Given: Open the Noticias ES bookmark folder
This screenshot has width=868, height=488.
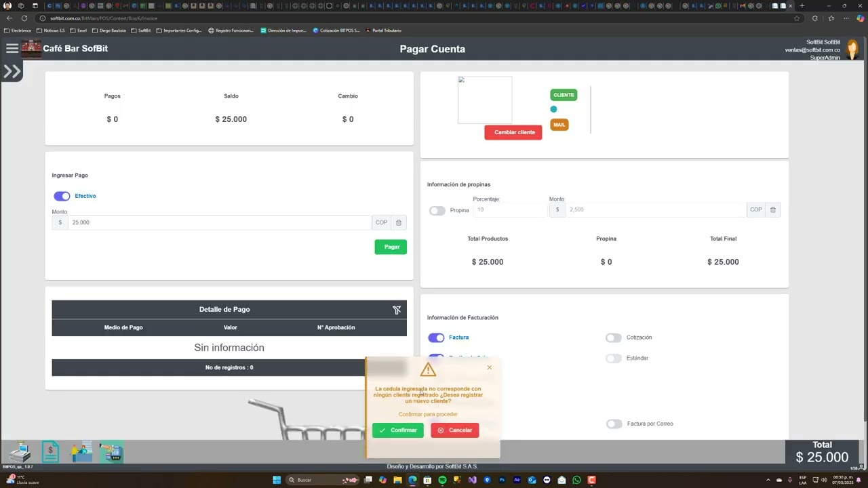Looking at the screenshot, I should pos(51,30).
